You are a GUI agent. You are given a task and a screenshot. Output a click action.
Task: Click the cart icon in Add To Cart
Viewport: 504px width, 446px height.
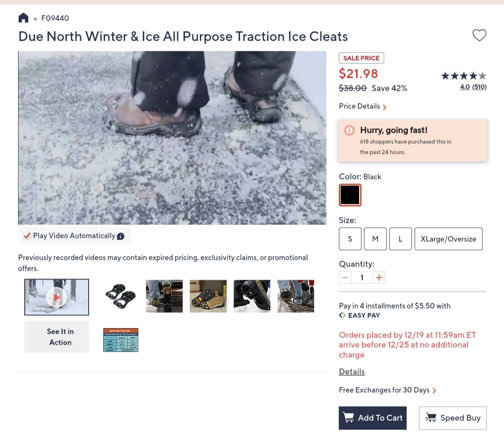click(349, 418)
